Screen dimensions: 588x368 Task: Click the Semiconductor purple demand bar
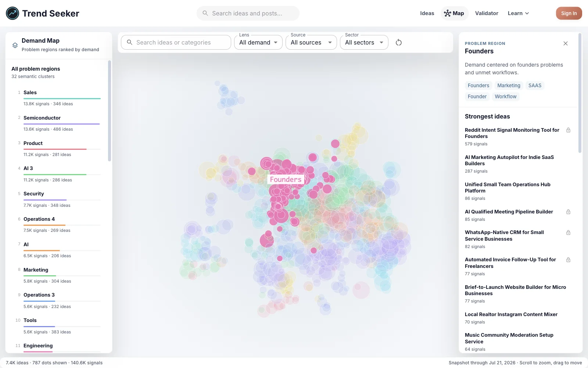pos(61,124)
